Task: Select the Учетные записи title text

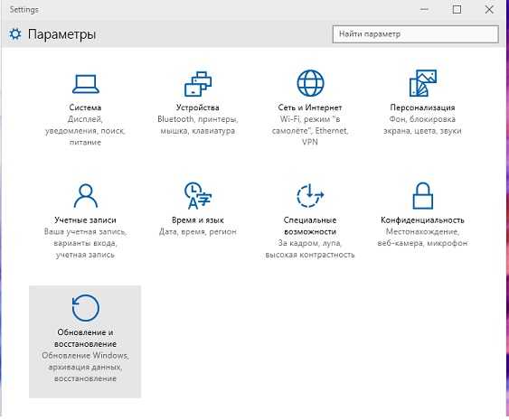Action: (x=85, y=219)
